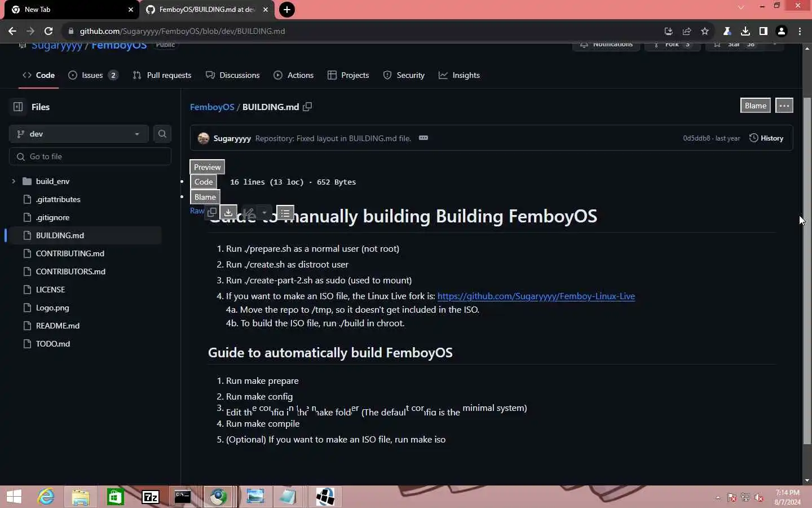
Task: Open Logo.png in file tree
Action: [52, 308]
